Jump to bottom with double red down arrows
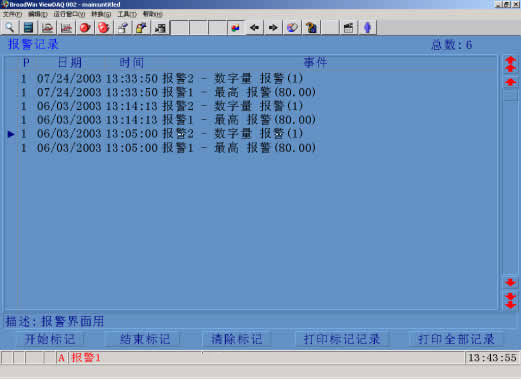521x379 pixels. pos(510,301)
